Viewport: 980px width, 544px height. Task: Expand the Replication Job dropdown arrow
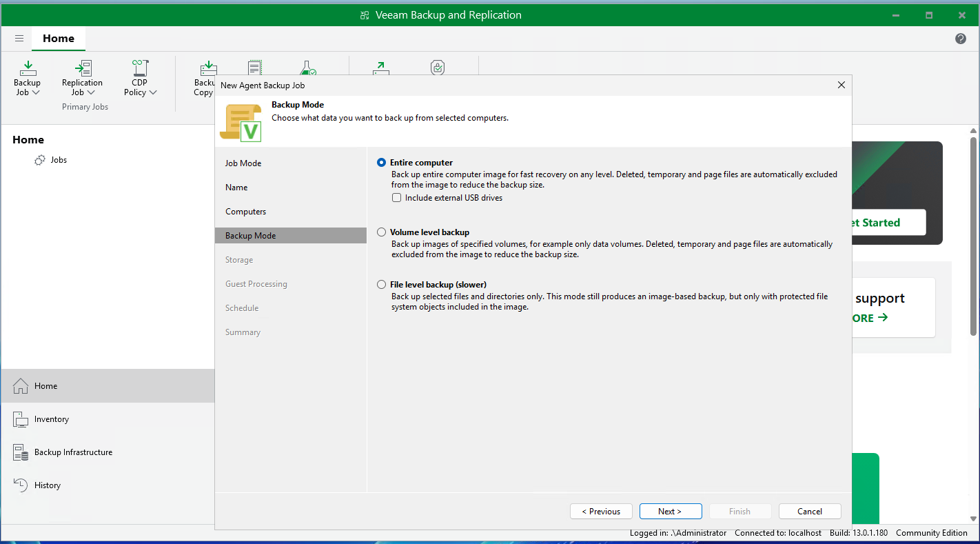pos(91,92)
